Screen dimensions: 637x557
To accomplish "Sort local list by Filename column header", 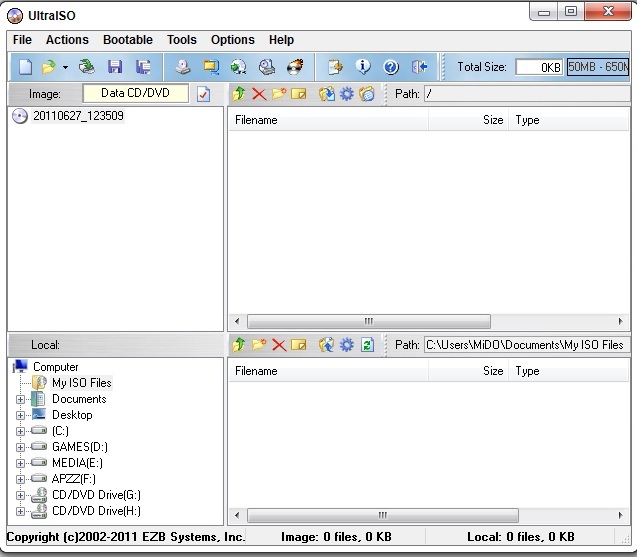I will [328, 371].
